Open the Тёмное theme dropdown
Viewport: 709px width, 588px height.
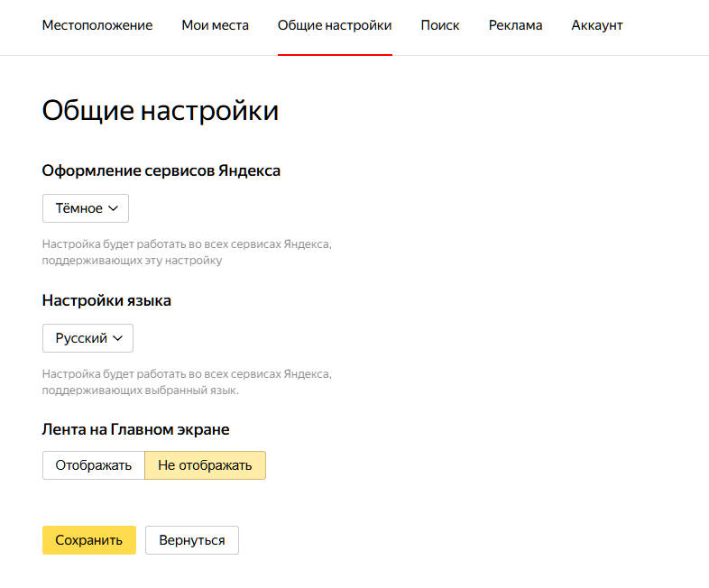point(86,208)
